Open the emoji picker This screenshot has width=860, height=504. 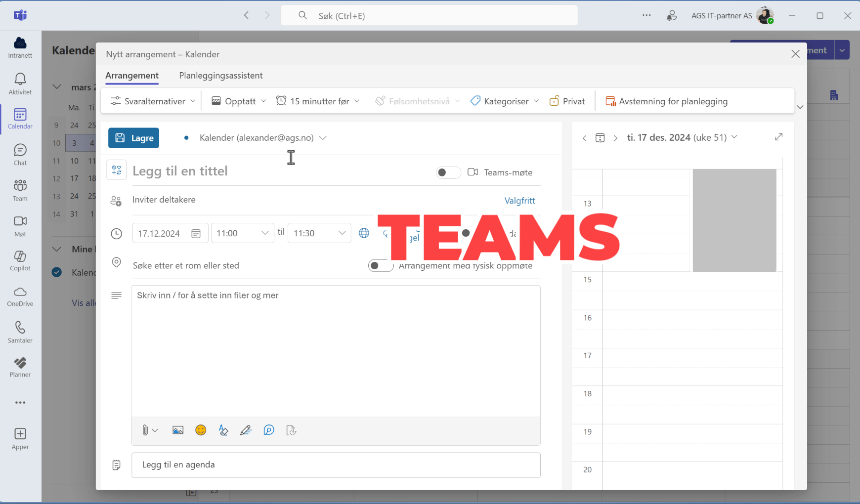click(x=201, y=430)
